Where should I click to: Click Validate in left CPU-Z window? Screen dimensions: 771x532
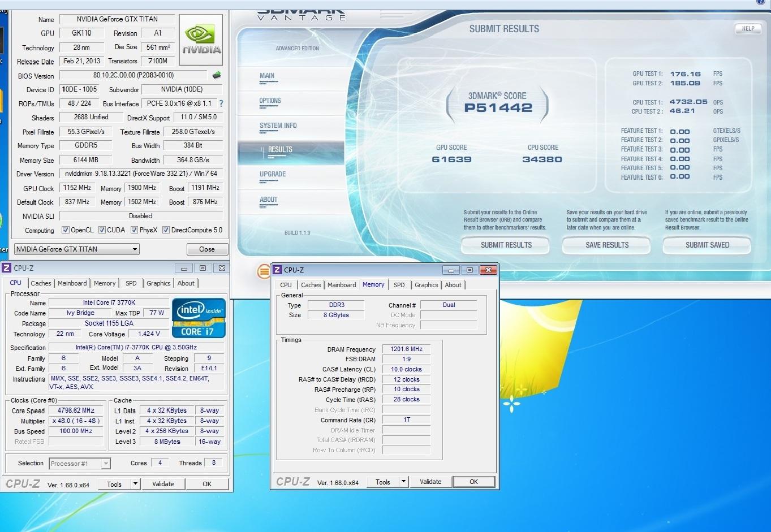(x=163, y=484)
